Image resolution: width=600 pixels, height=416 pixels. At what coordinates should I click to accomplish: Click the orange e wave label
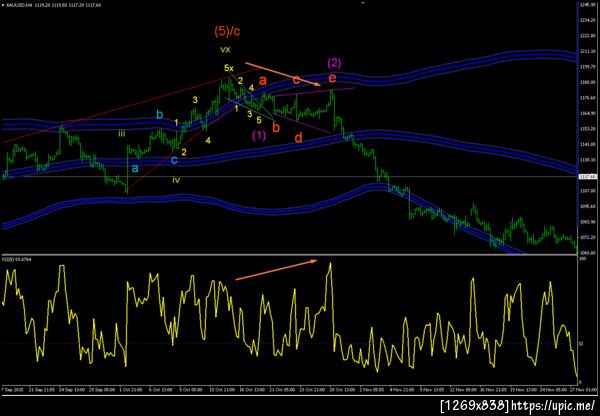click(x=333, y=78)
